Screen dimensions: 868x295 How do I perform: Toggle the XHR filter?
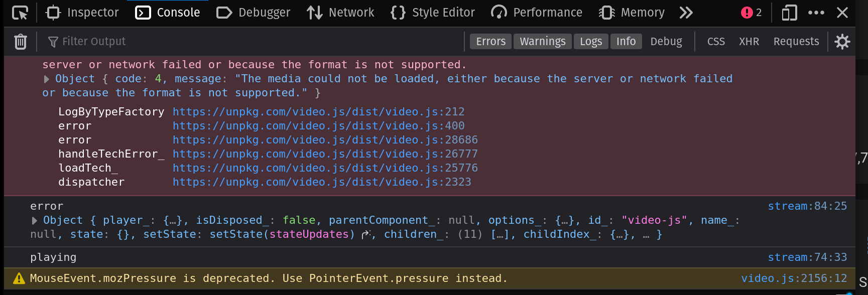749,42
